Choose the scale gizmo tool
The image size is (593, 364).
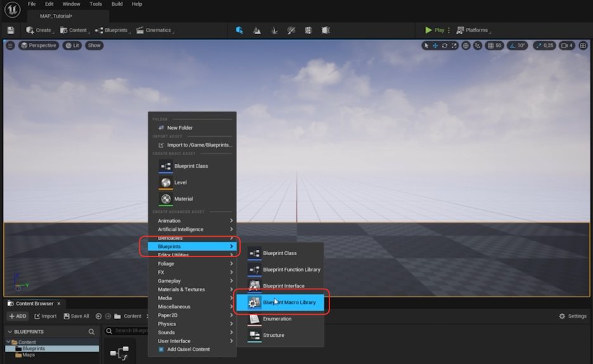coord(454,46)
